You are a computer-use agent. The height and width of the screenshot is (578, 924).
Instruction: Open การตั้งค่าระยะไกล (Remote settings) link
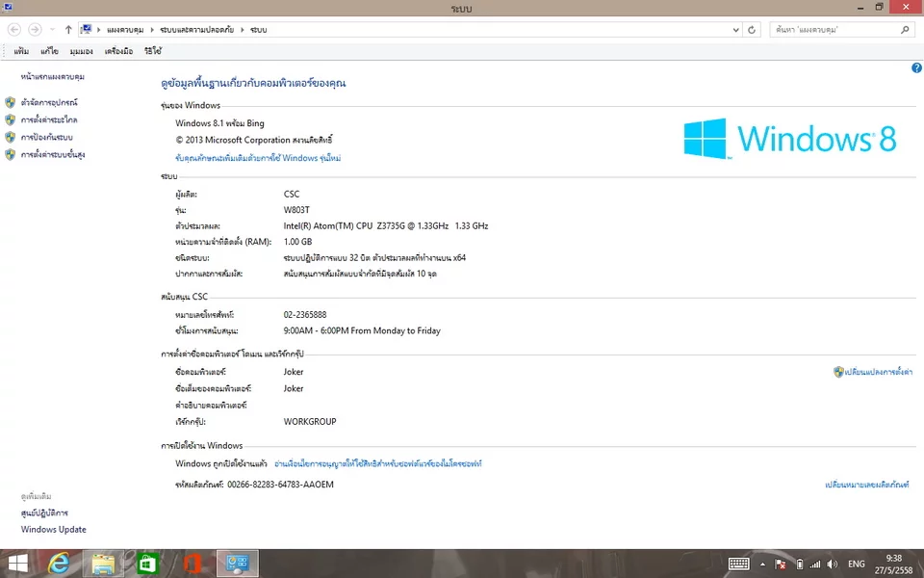click(49, 119)
